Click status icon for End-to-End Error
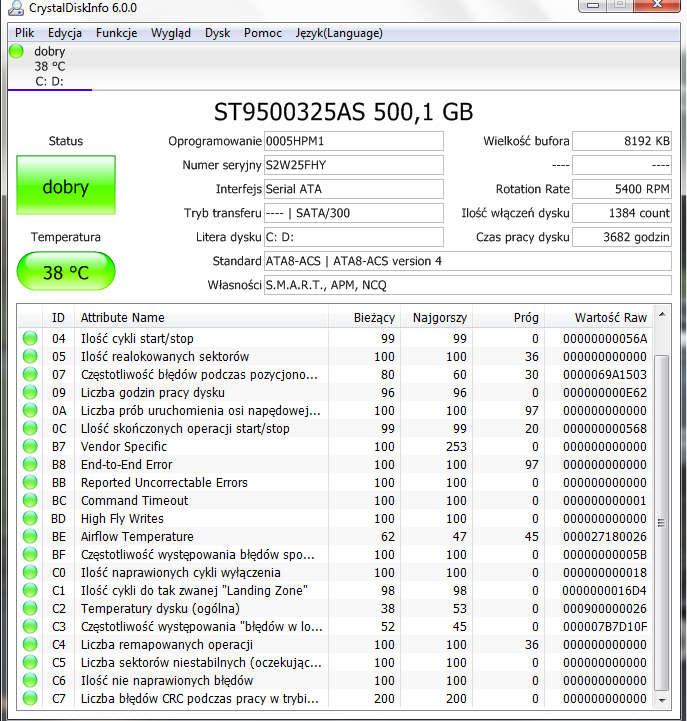The width and height of the screenshot is (687, 721). point(30,464)
